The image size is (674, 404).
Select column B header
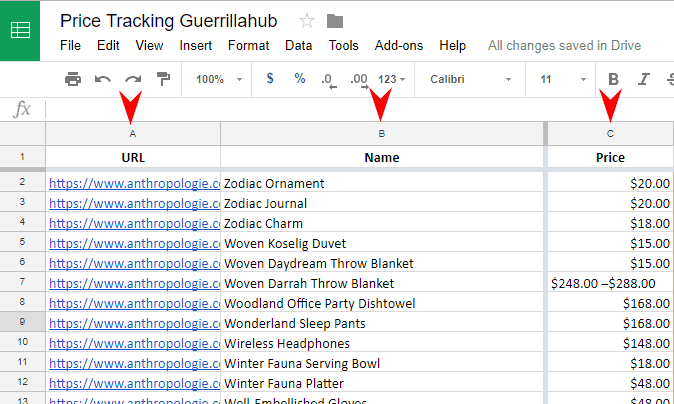[x=382, y=133]
